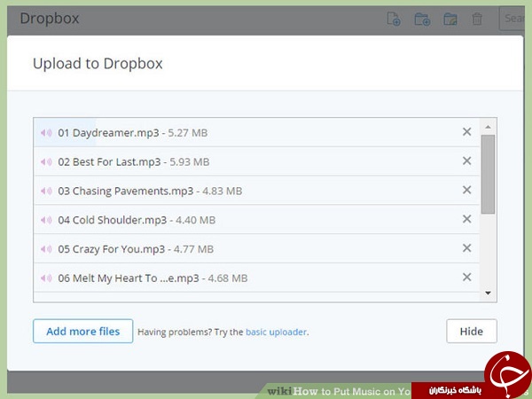Click audio icon beside 02 Best For Last.mp3
The image size is (532, 399).
(x=46, y=162)
